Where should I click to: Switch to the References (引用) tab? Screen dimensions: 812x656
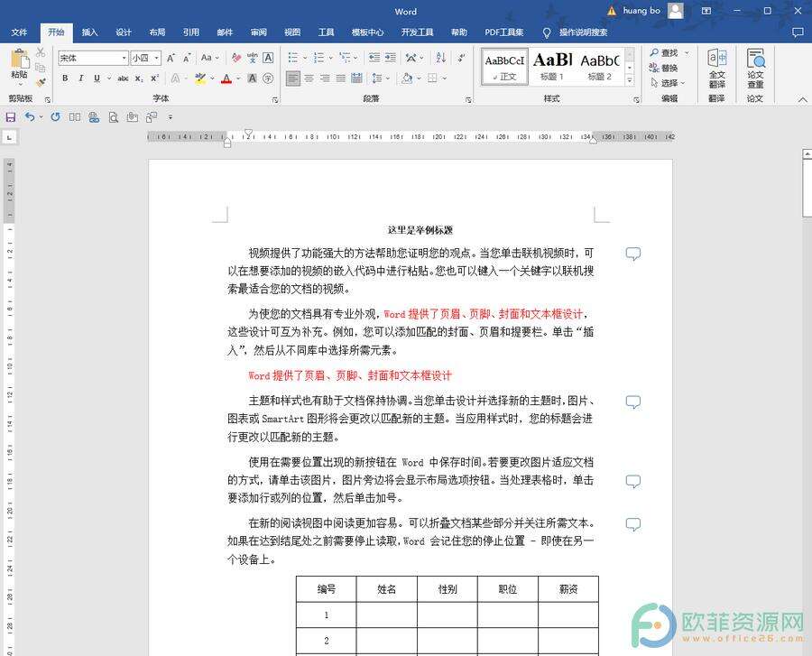point(190,32)
